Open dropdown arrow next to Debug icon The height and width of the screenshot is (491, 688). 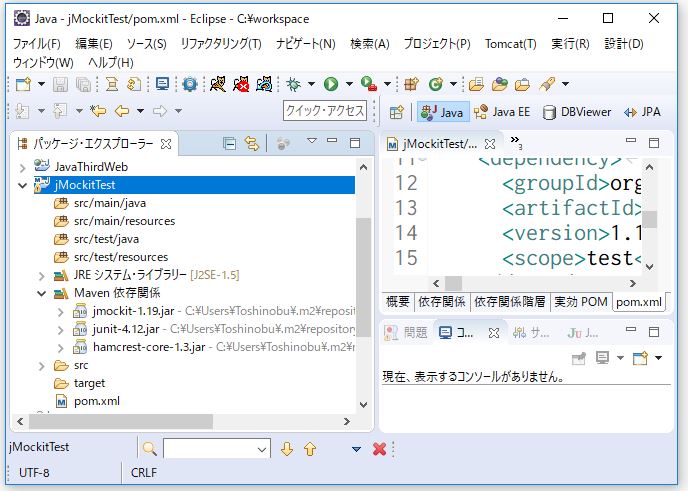[x=311, y=84]
